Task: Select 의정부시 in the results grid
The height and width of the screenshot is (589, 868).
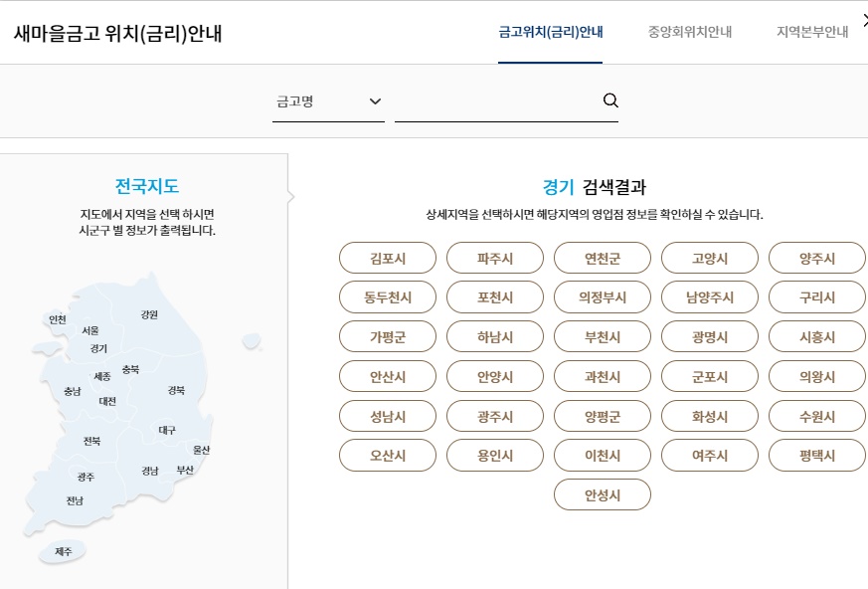Action: click(602, 296)
